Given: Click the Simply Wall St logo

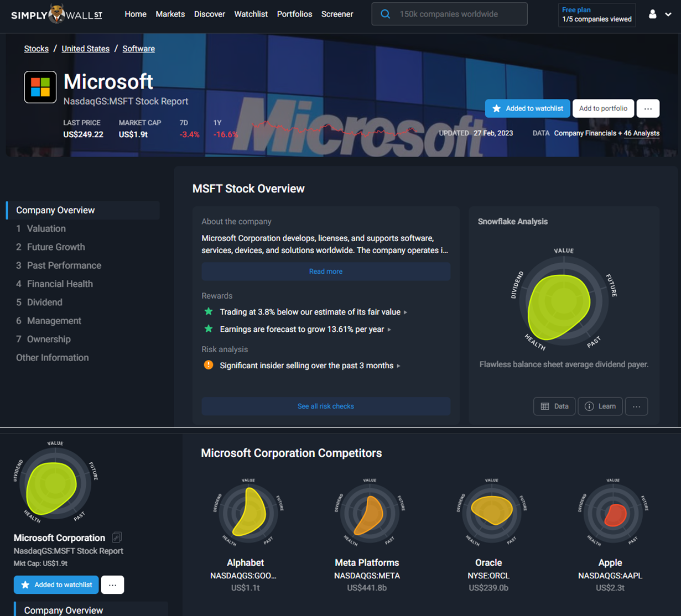Looking at the screenshot, I should coord(57,14).
